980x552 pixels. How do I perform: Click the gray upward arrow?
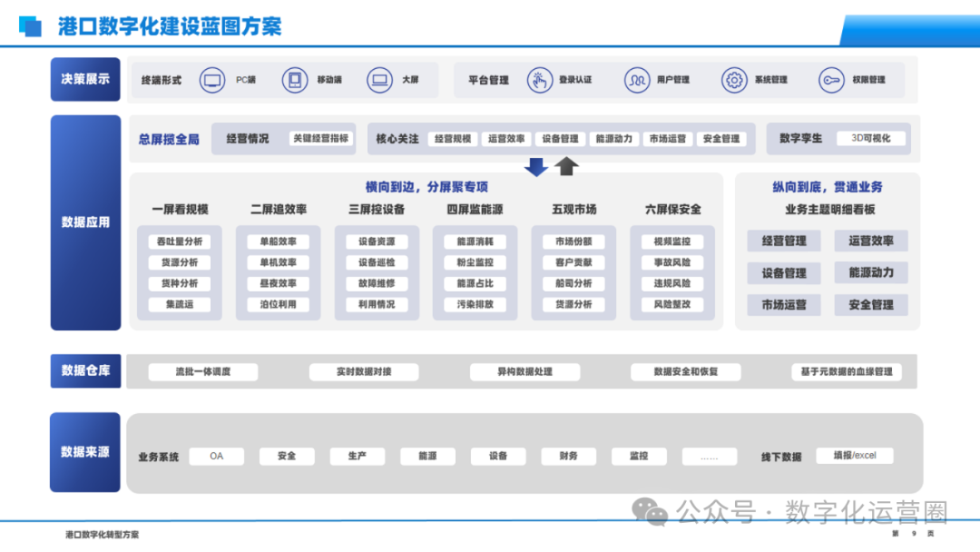coord(566,165)
